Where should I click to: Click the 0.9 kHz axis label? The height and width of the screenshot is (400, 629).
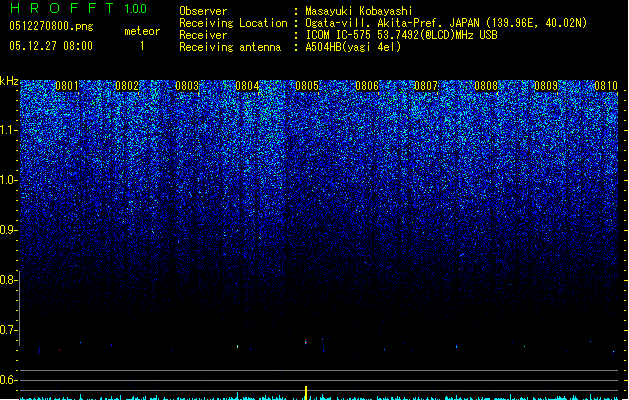pos(8,230)
